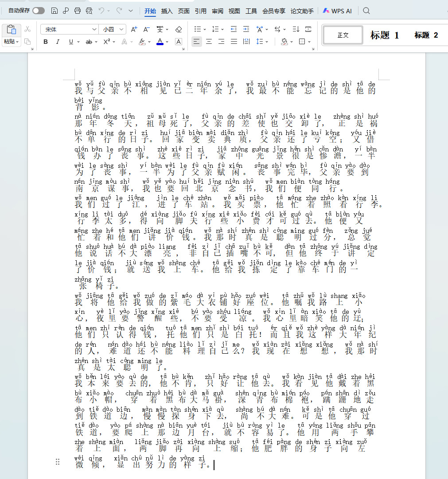Toggle left paragraph alignment
Image resolution: width=448 pixels, height=479 pixels.
tap(196, 42)
